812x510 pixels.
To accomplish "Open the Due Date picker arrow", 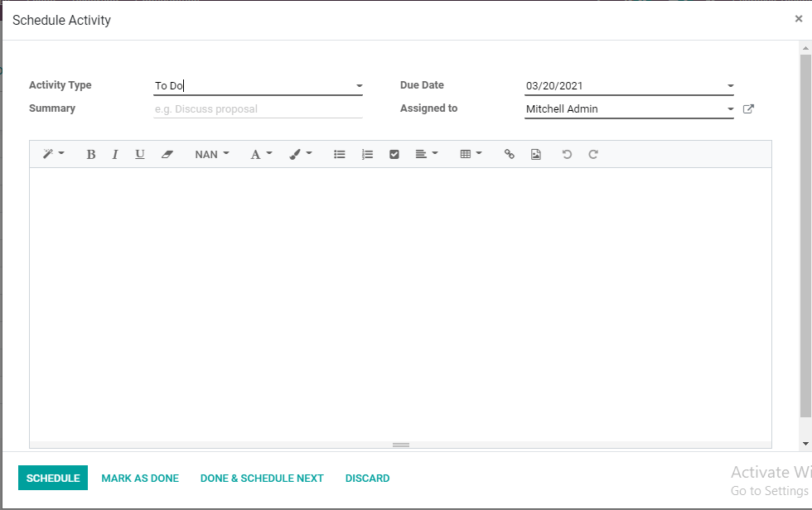I will (x=730, y=86).
